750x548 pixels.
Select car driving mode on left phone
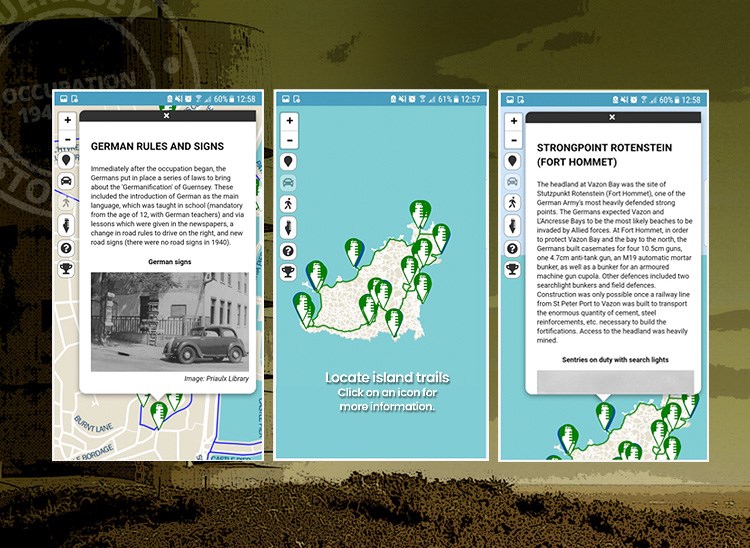(x=66, y=181)
